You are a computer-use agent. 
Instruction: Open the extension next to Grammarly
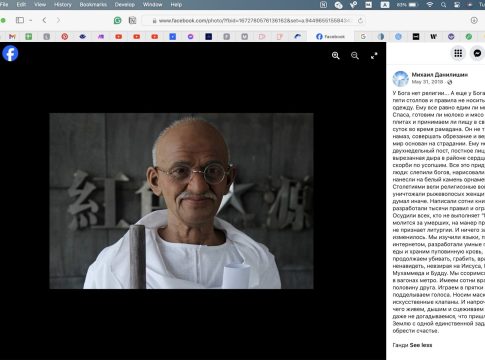pos(132,20)
